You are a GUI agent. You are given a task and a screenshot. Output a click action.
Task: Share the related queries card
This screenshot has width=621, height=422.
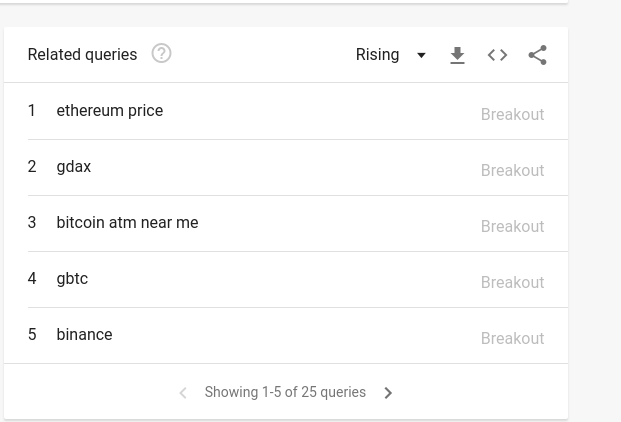(537, 55)
